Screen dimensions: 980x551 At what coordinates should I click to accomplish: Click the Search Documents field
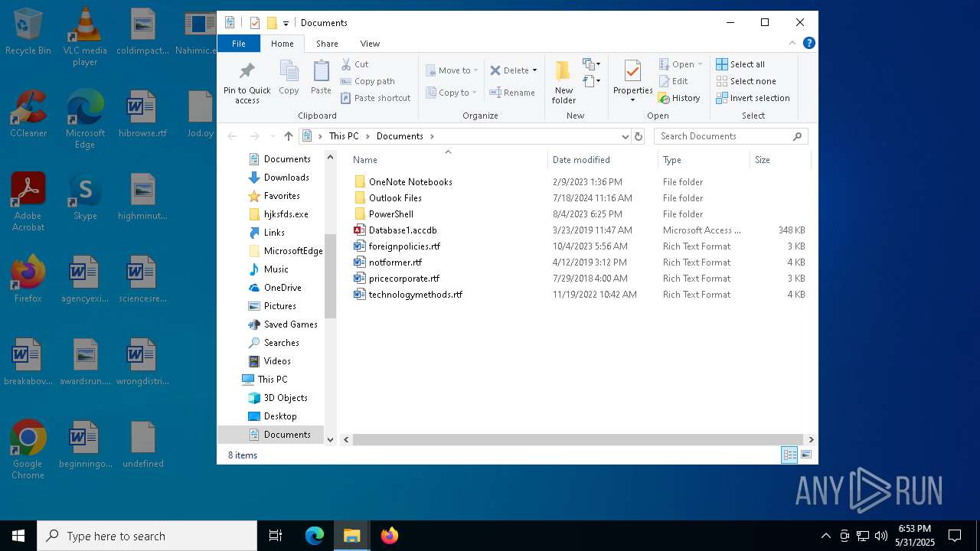[731, 136]
